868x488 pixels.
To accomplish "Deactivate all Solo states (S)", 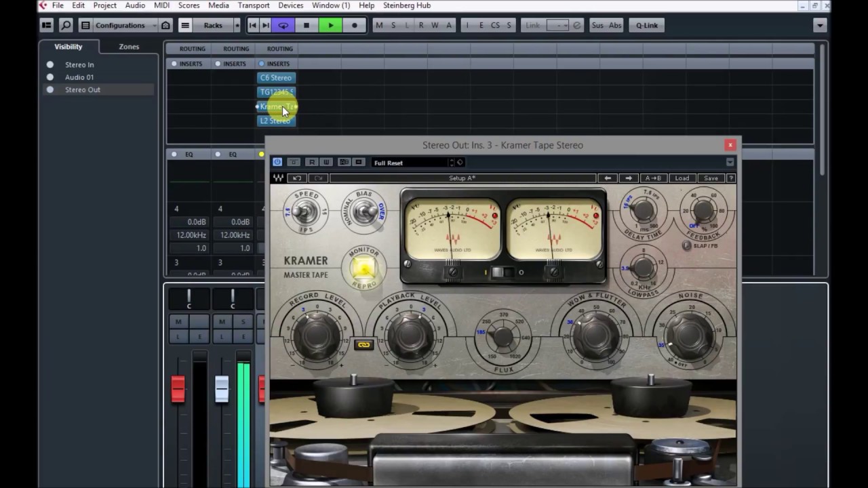I will (x=393, y=25).
